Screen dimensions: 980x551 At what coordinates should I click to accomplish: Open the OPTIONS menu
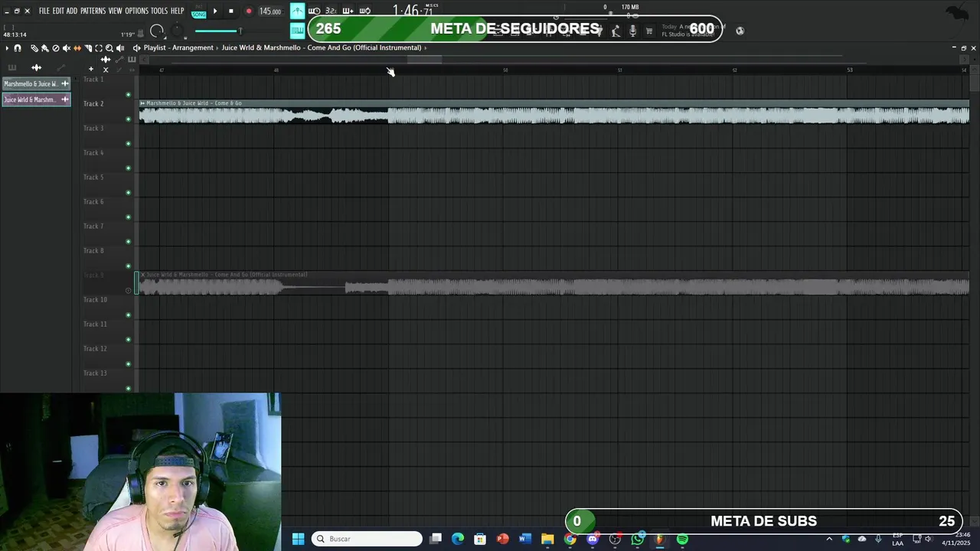[136, 11]
